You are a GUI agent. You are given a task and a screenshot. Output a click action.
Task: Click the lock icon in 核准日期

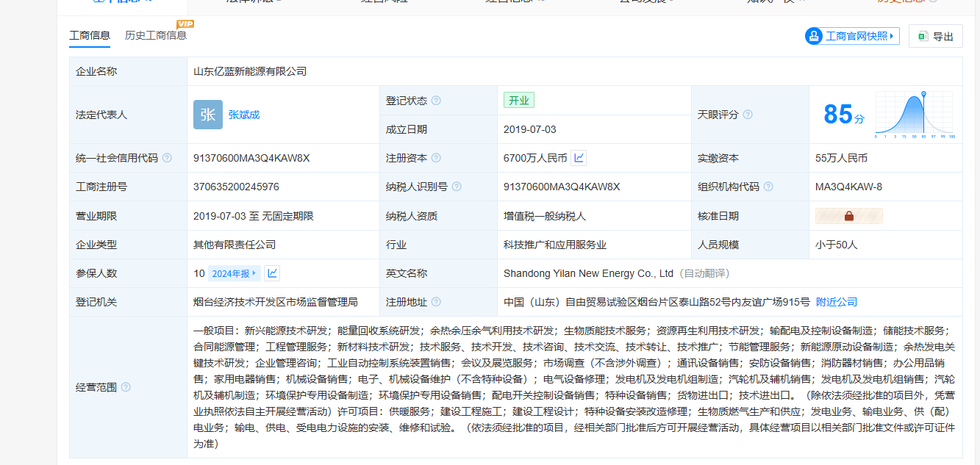849,216
